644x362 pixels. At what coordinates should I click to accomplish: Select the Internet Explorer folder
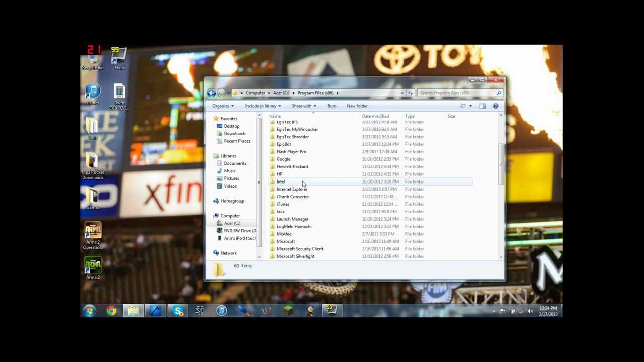coord(292,189)
